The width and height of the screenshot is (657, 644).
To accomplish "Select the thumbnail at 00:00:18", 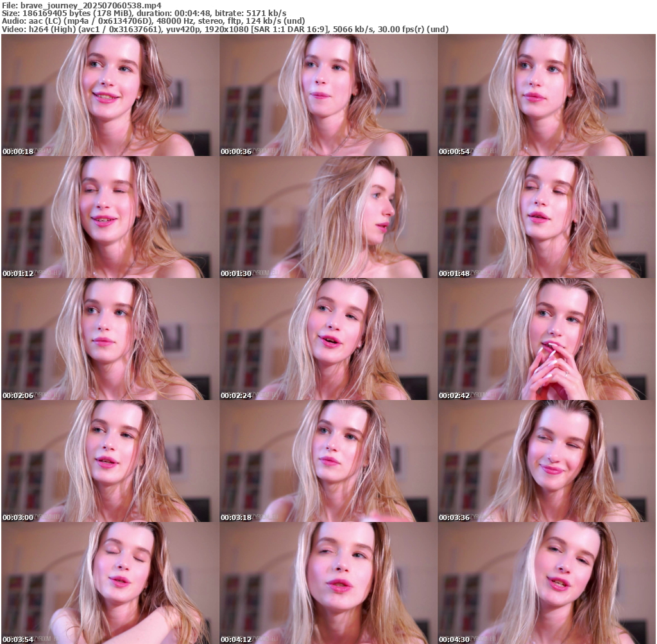I will coord(110,95).
